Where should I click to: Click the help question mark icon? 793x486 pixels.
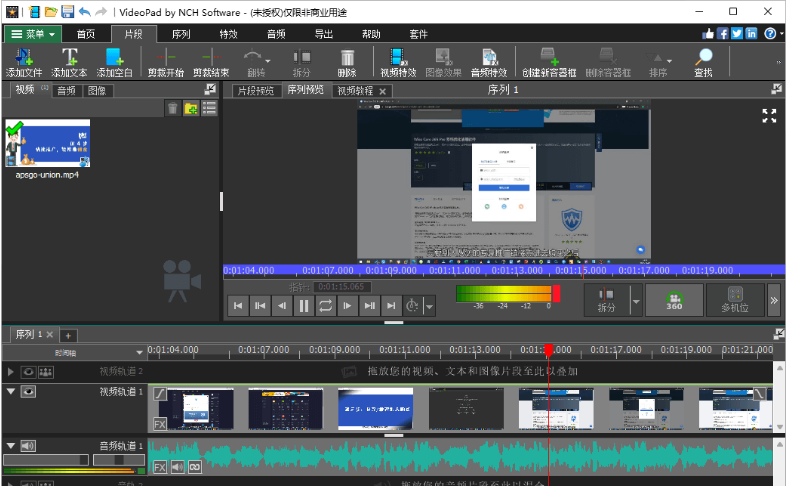(x=770, y=33)
